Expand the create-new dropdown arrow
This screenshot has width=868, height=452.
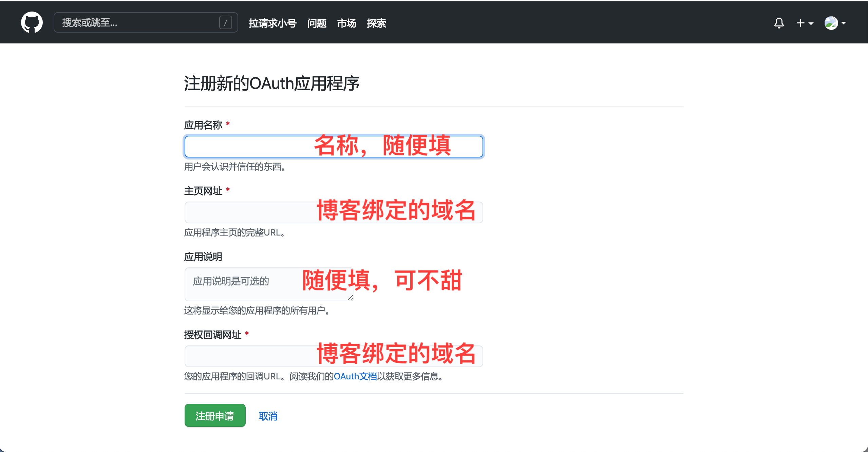[x=811, y=23]
